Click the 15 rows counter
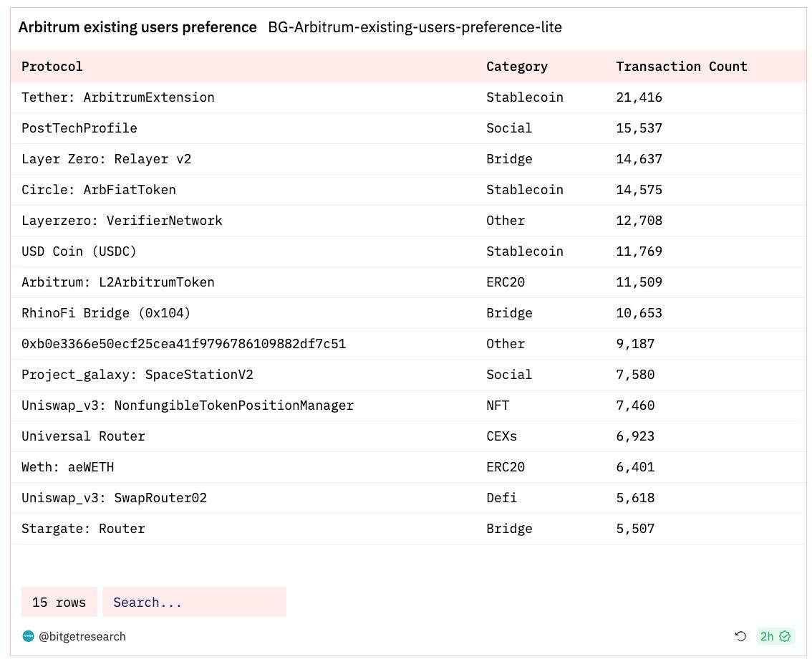Viewport: 812px width, 662px height. 59,602
